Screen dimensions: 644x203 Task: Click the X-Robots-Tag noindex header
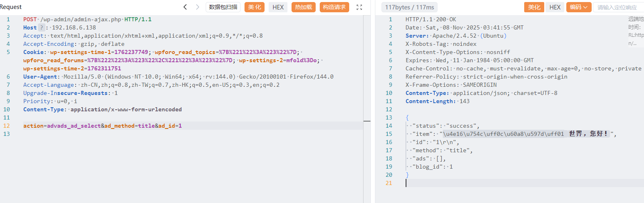(441, 44)
